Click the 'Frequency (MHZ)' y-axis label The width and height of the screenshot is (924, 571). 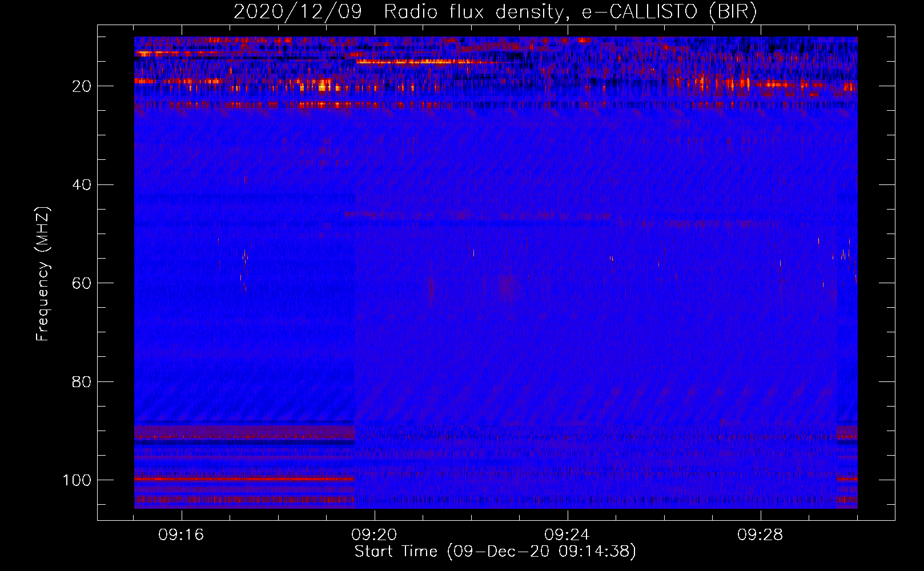click(x=43, y=274)
